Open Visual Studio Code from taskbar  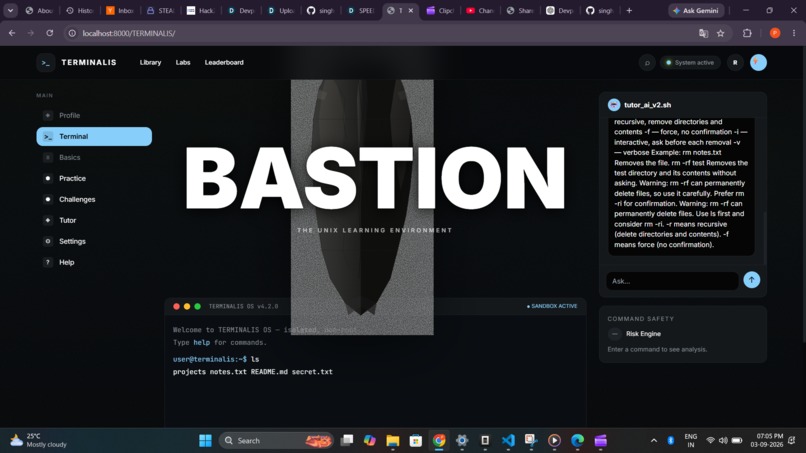[x=508, y=441]
